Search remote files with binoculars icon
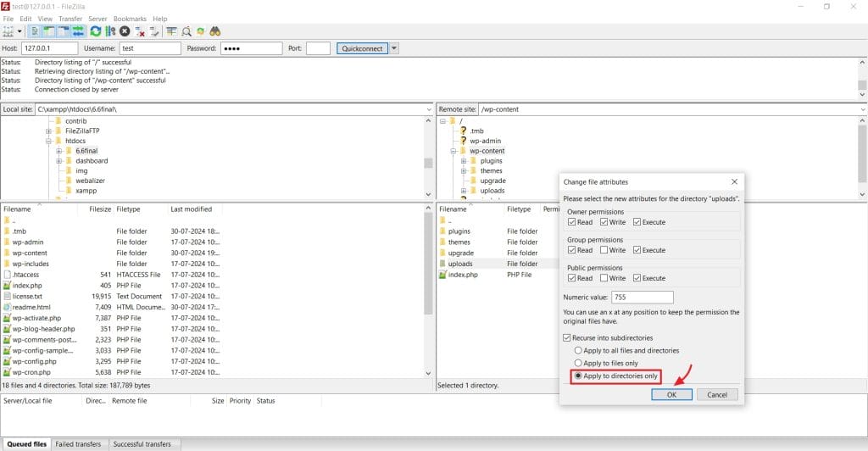 pyautogui.click(x=215, y=31)
